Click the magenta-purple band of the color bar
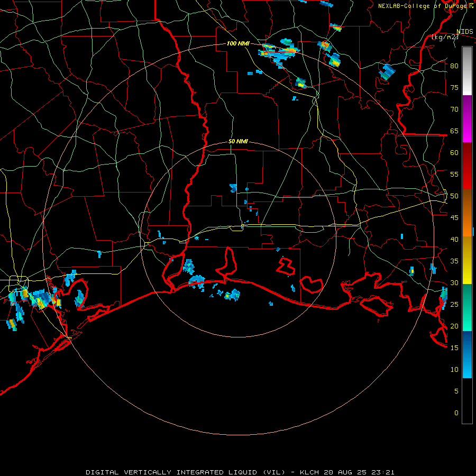The height and width of the screenshot is (476, 476). [467, 119]
